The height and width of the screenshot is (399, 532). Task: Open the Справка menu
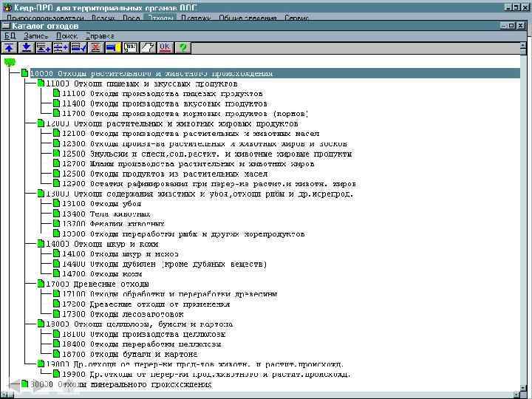(100, 36)
